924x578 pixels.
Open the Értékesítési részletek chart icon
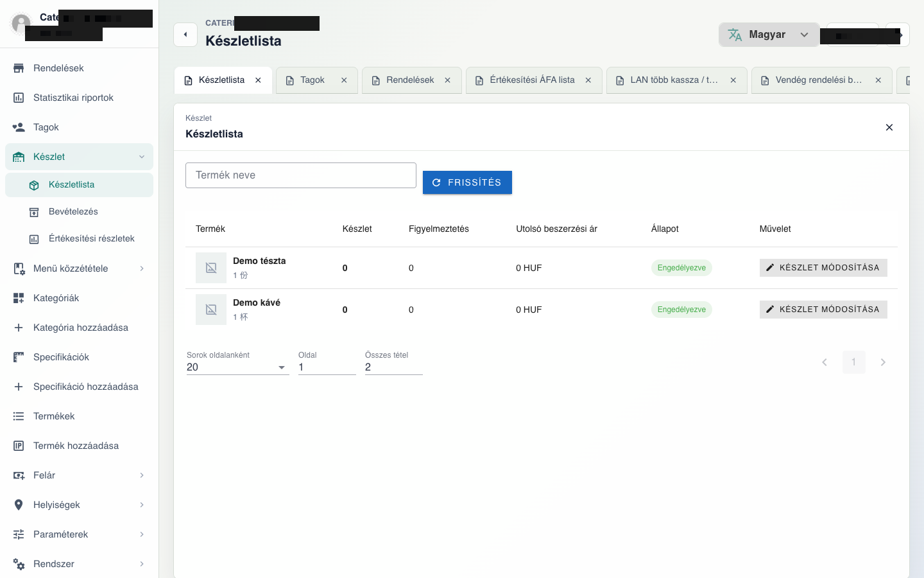point(34,239)
